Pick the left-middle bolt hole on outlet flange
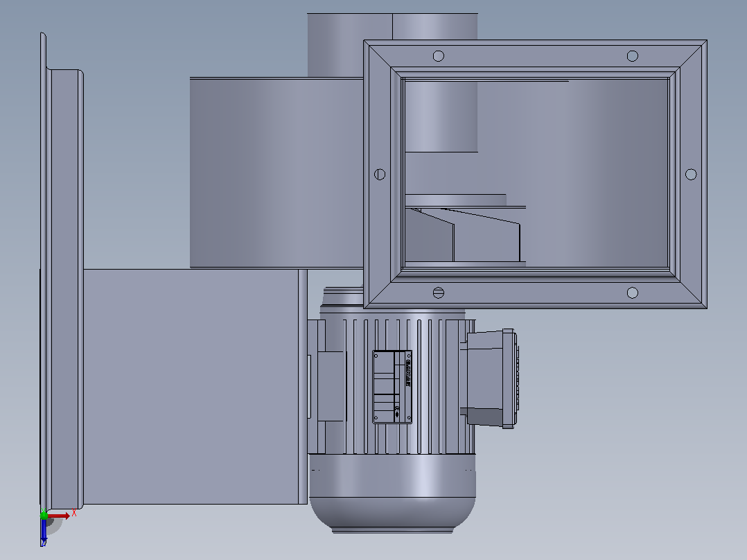747x560 pixels. pos(380,175)
